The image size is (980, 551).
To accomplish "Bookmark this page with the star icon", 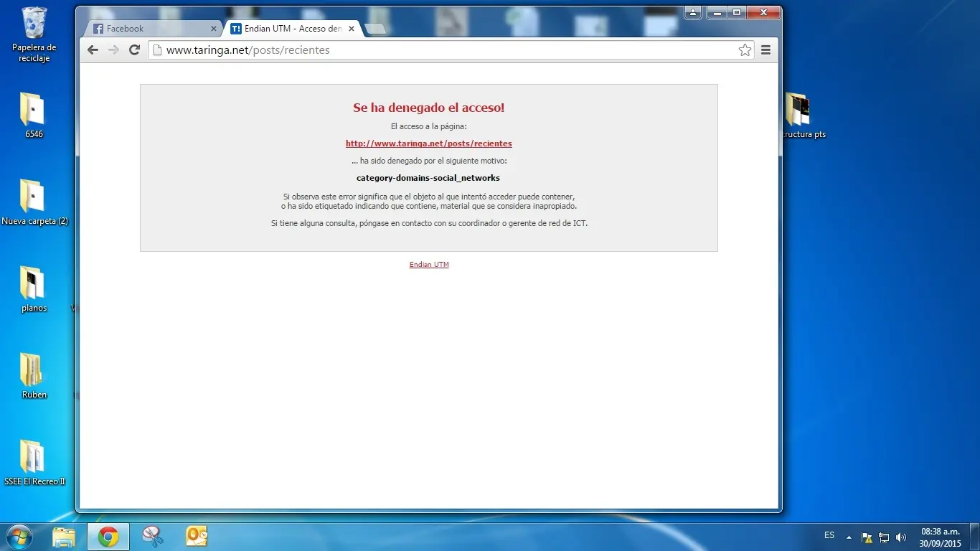I will point(745,50).
